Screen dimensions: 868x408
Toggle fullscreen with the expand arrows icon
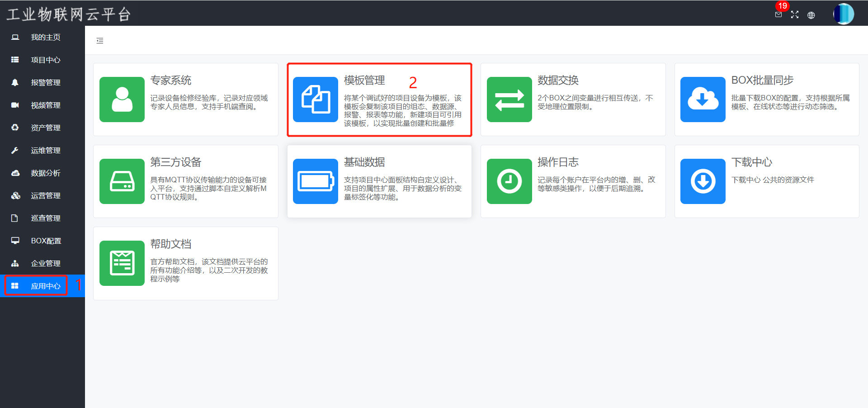pyautogui.click(x=795, y=14)
